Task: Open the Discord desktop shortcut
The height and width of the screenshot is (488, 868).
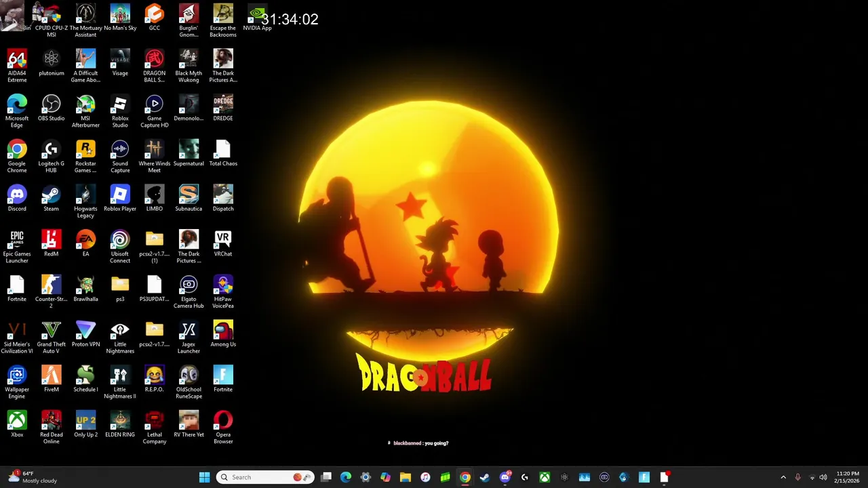Action: (17, 199)
